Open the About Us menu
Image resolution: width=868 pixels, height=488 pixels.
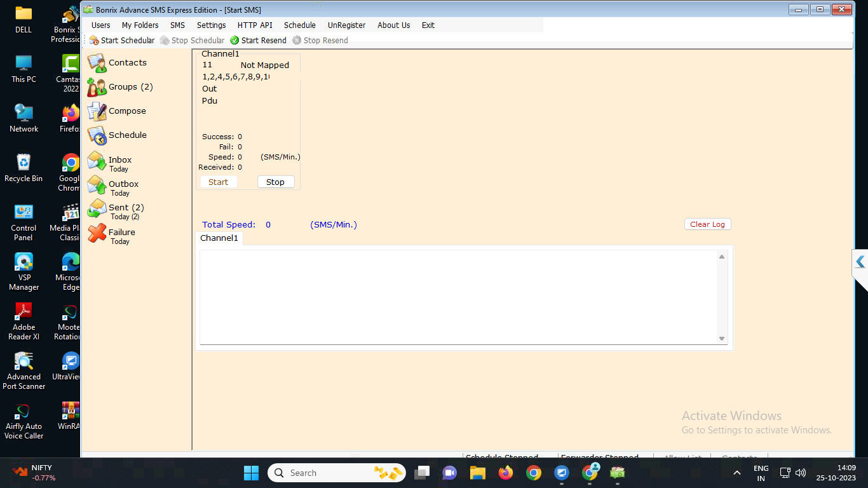[394, 25]
